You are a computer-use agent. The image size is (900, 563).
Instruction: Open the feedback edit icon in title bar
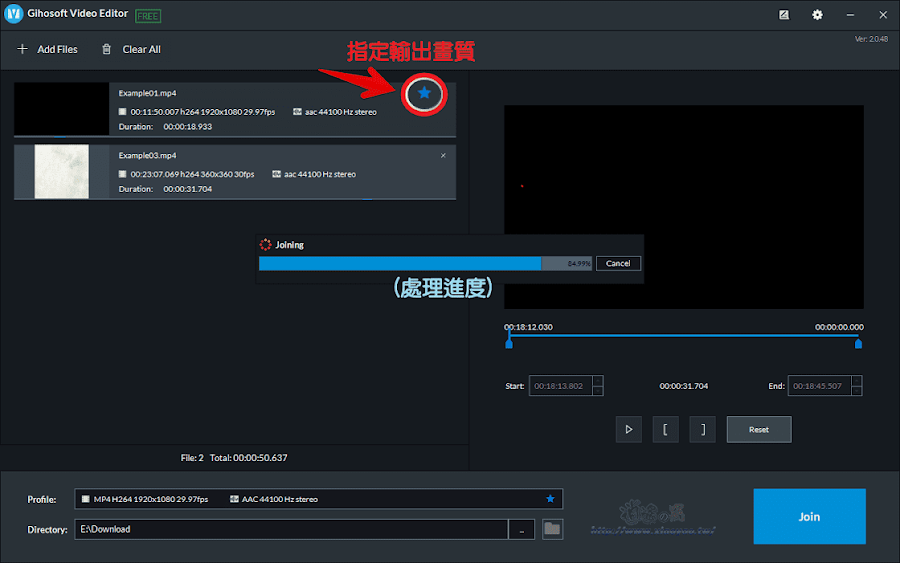point(783,15)
